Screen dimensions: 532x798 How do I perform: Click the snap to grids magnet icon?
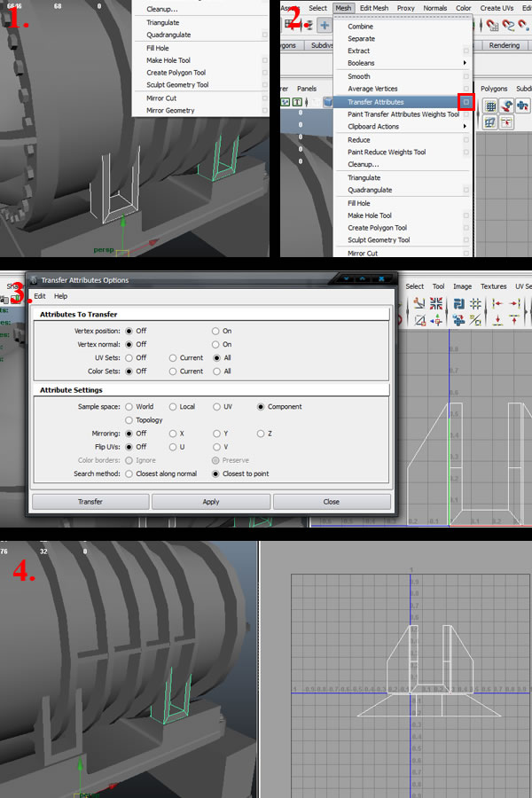click(x=492, y=25)
